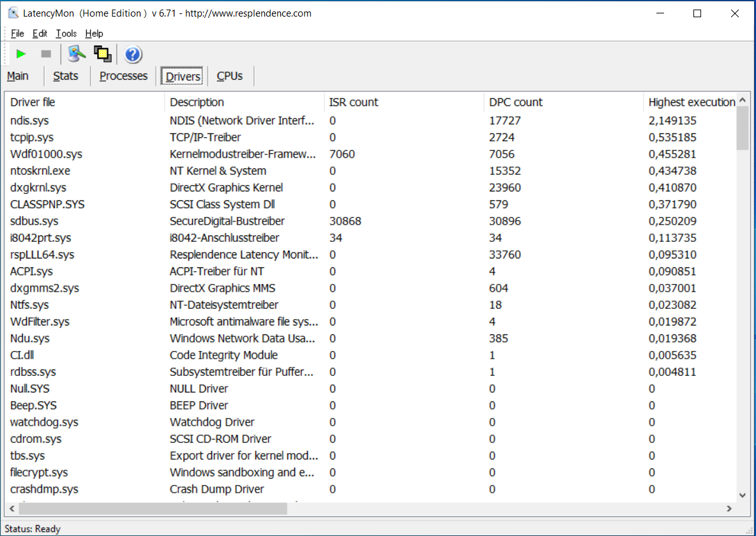Image resolution: width=756 pixels, height=536 pixels.
Task: Select the dxgkrnl.sys row
Action: (38, 188)
